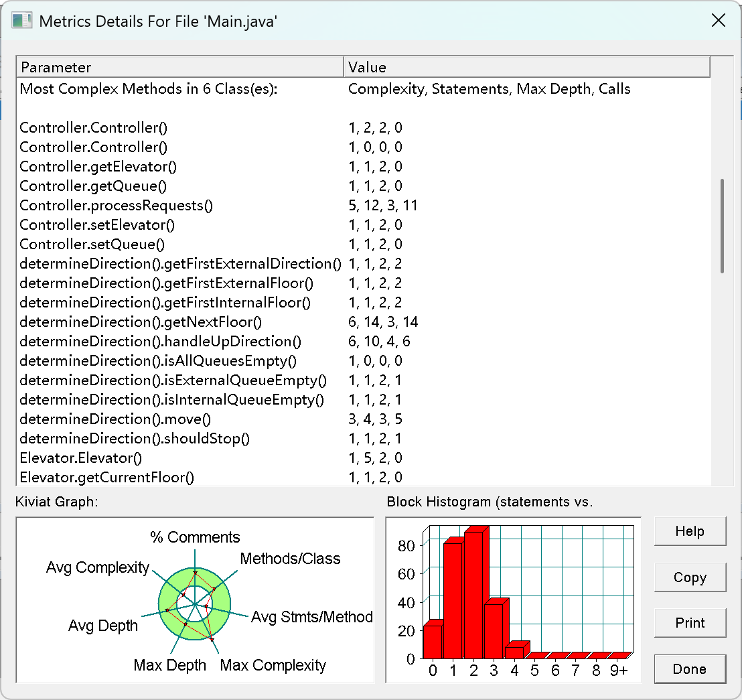Click the vertical scrollbar thumb
The height and width of the screenshot is (700, 742).
pyautogui.click(x=722, y=226)
